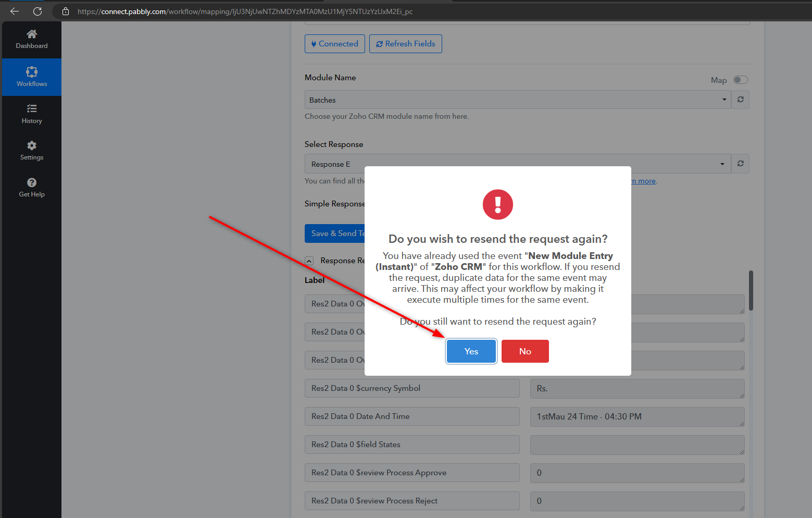Click the value field containing Rs.
Image resolution: width=812 pixels, height=518 pixels.
pos(638,388)
